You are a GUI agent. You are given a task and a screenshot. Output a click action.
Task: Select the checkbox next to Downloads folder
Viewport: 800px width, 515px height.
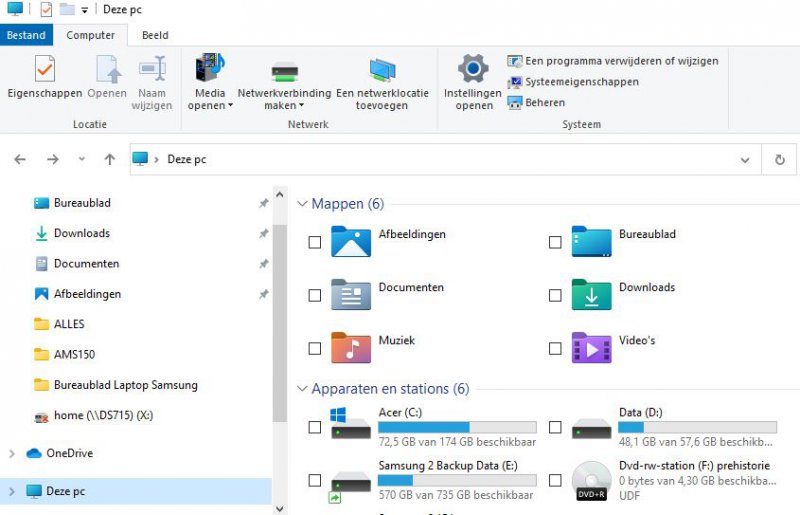(x=555, y=296)
